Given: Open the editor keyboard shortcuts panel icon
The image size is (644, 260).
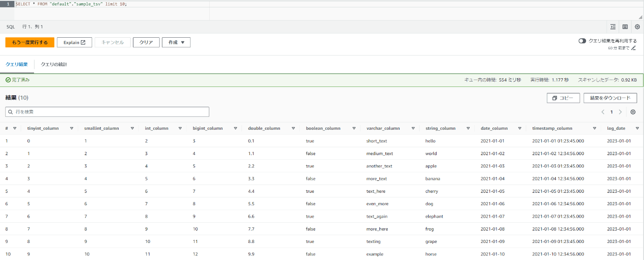Looking at the screenshot, I should pyautogui.click(x=625, y=27).
